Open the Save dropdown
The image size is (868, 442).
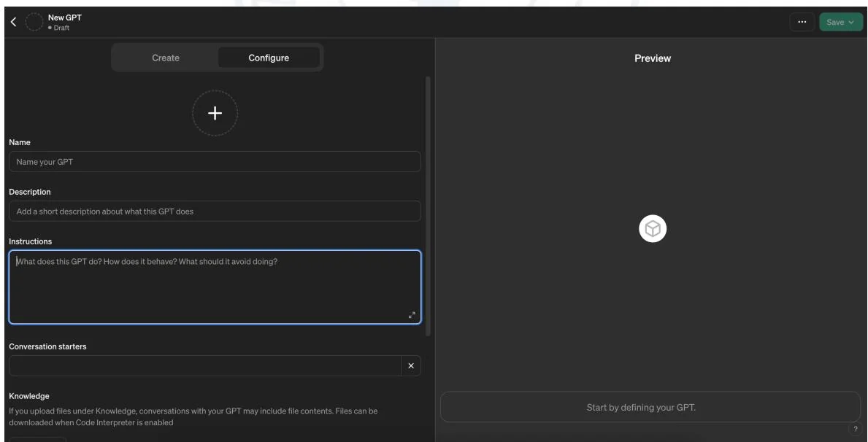[x=840, y=22]
